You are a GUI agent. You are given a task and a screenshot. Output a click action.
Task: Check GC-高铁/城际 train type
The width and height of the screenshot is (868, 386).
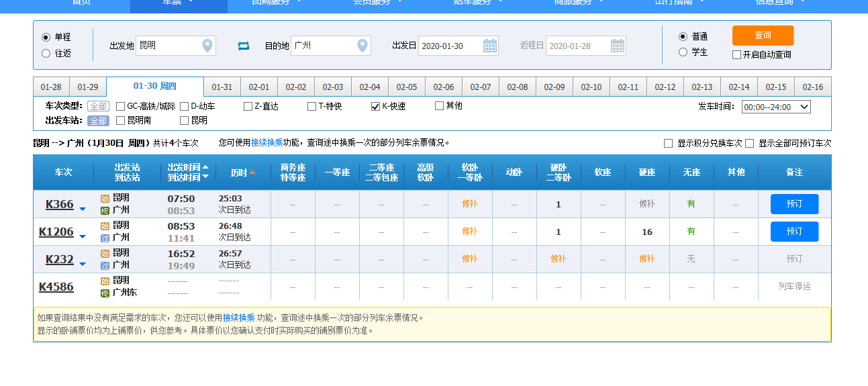pyautogui.click(x=120, y=106)
